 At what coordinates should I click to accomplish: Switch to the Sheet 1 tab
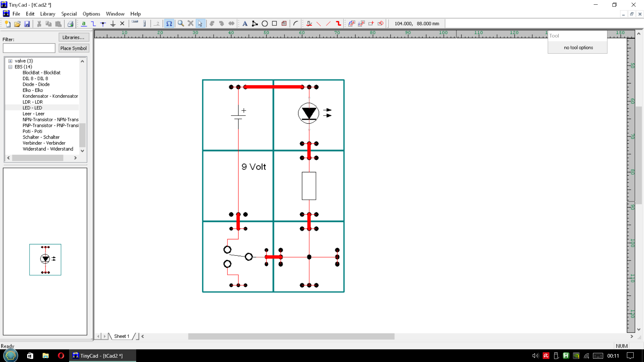(x=121, y=336)
